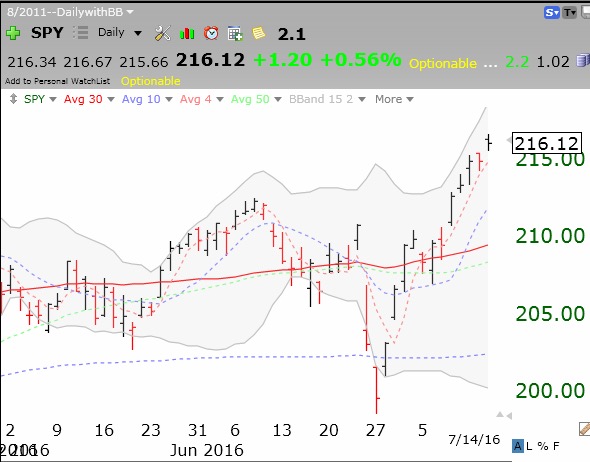Open the red alarm clock alert icon
590x462 pixels.
click(x=211, y=33)
